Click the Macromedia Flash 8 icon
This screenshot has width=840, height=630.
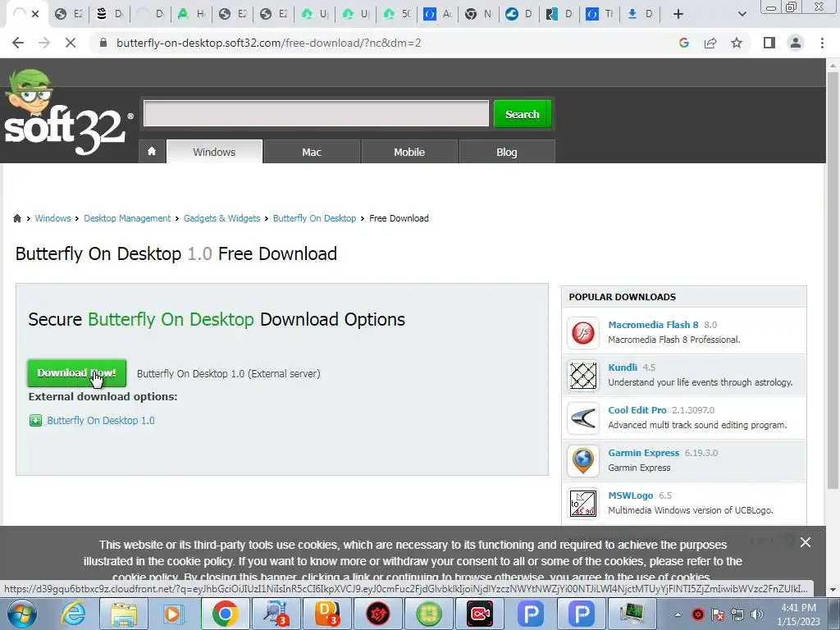tap(583, 333)
